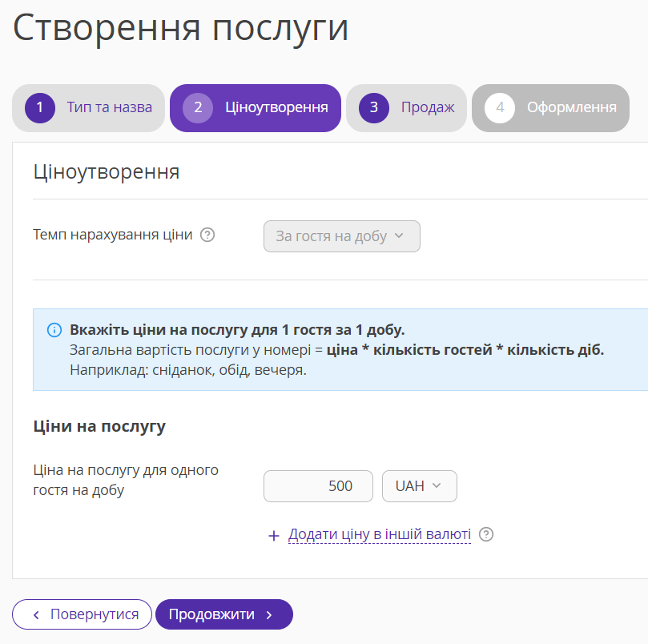Open the UAH currency dropdown
The image size is (648, 644).
420,486
